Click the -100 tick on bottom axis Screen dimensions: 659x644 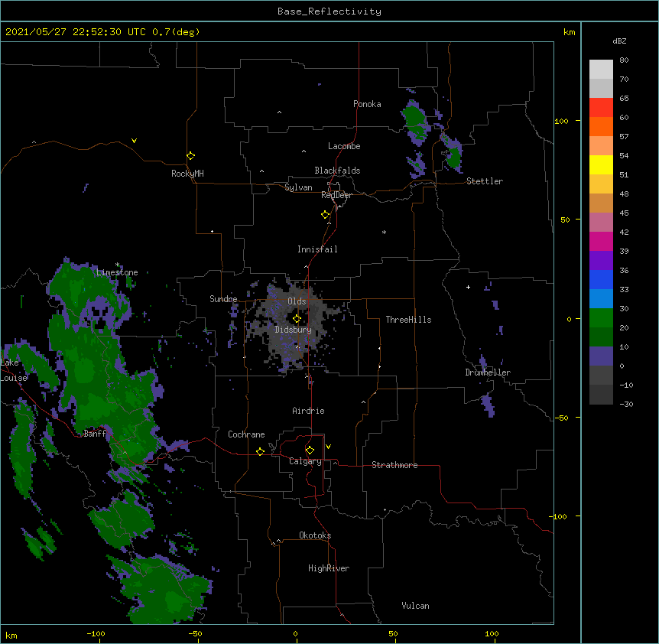coord(96,633)
